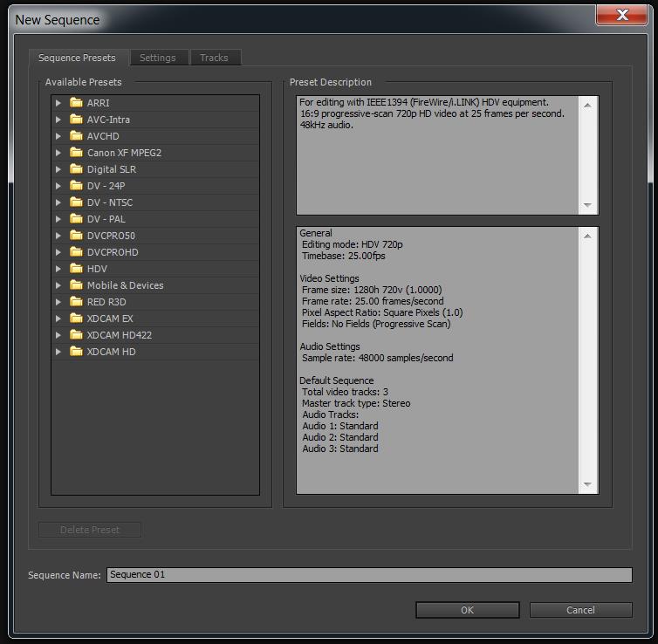Click the Sequence Name text field
The height and width of the screenshot is (644, 658).
[368, 575]
